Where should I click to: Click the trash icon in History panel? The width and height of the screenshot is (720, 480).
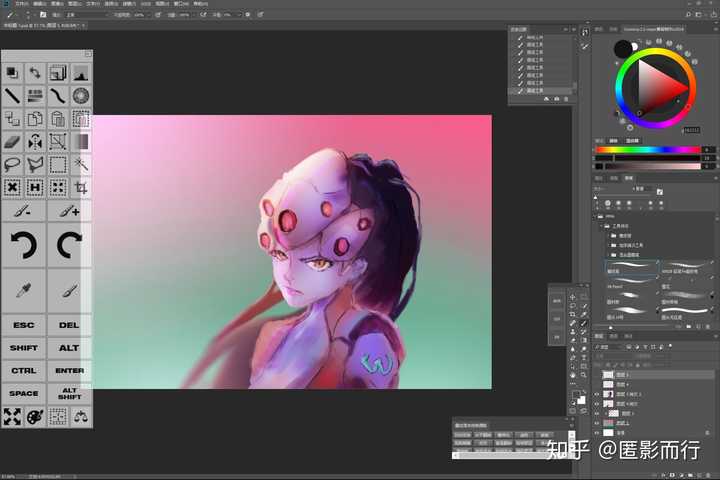pos(566,99)
